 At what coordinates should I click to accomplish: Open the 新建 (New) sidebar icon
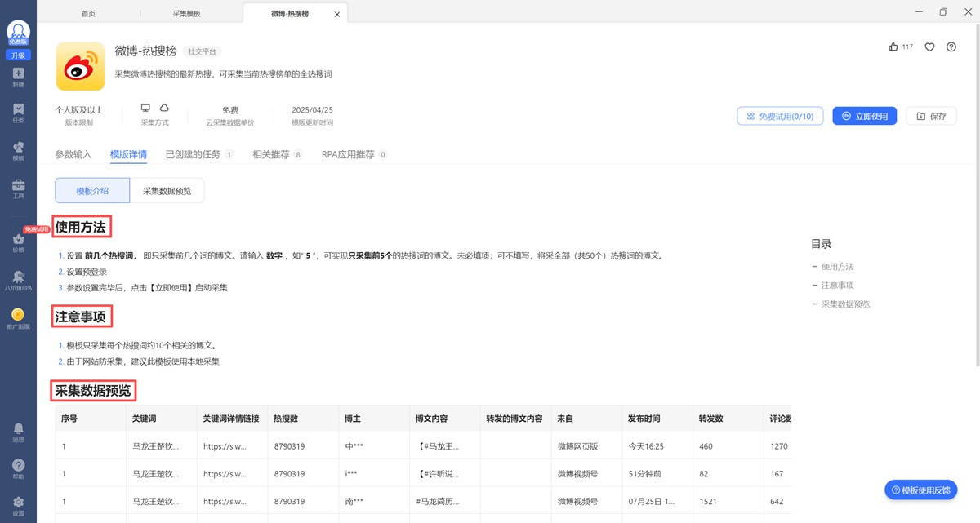[x=18, y=77]
